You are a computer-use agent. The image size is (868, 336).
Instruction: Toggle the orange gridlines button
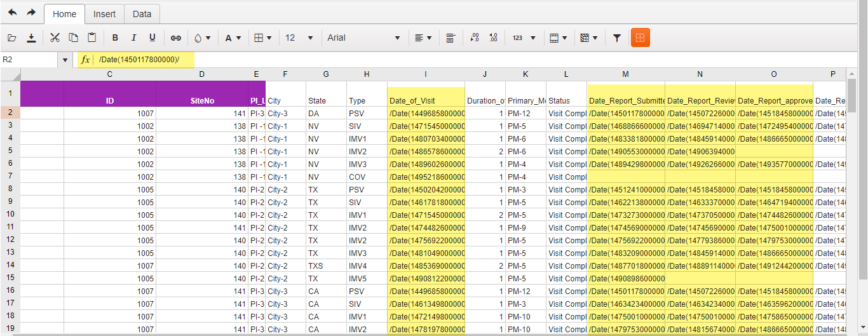point(641,38)
